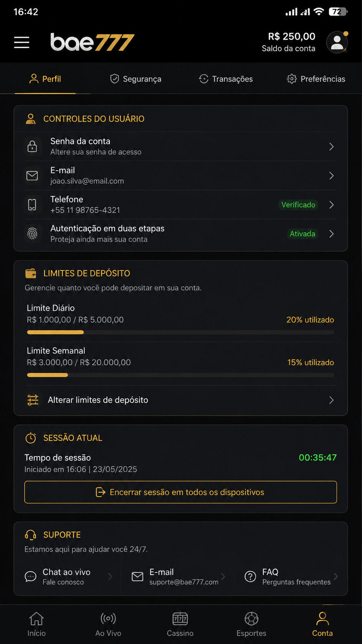
Task: Tap the Limite Diário progress bar
Action: click(180, 332)
